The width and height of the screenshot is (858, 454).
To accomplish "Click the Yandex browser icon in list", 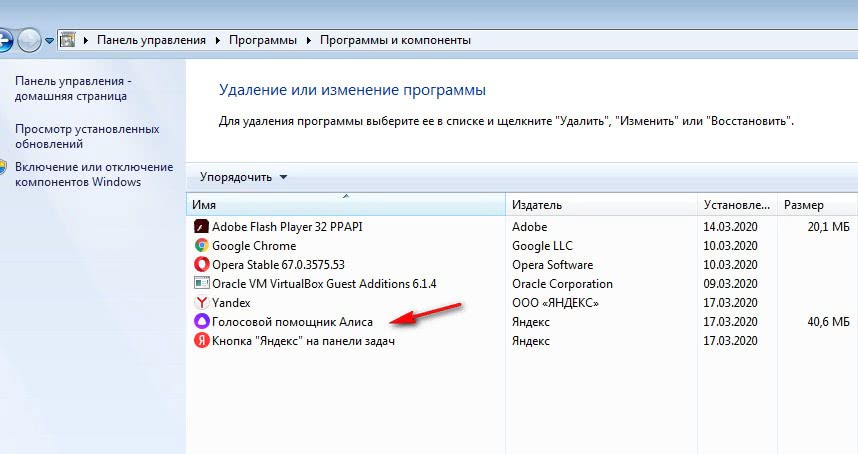I will click(x=201, y=303).
